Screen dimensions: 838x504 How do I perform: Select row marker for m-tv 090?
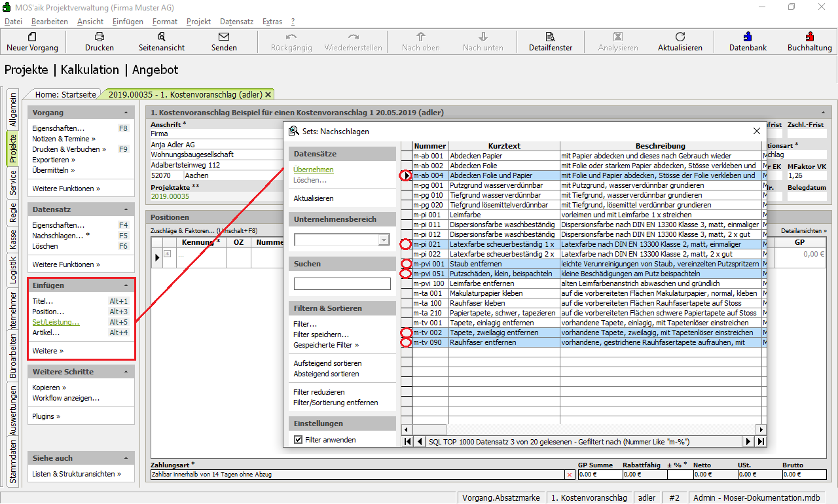pos(406,342)
